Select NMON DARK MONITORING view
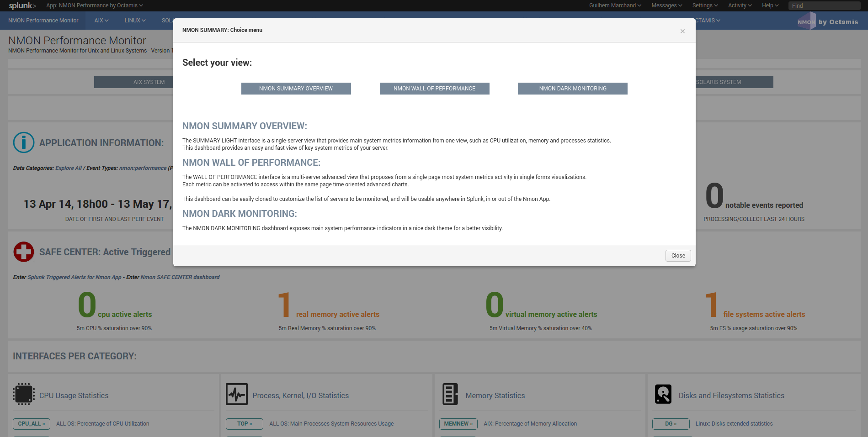The height and width of the screenshot is (437, 868). 572,88
